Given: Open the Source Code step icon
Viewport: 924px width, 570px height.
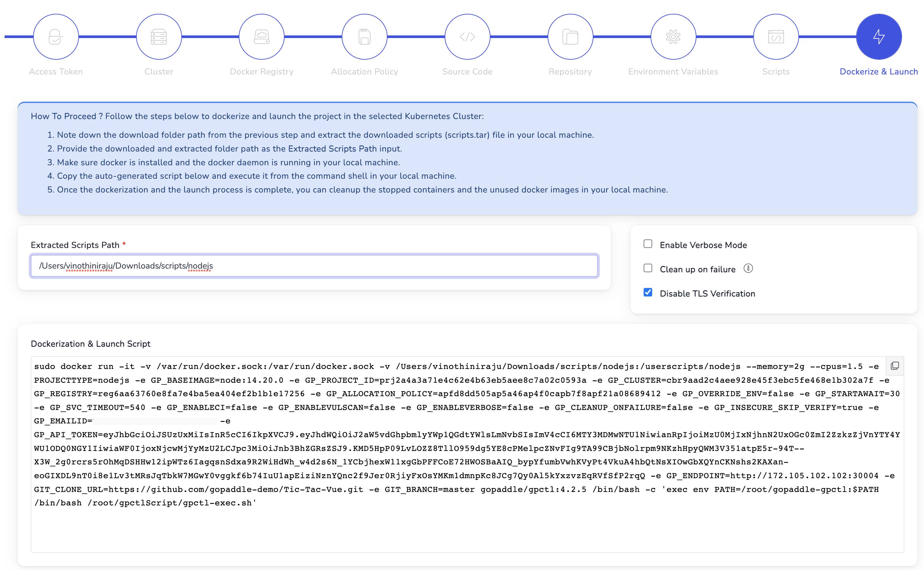Looking at the screenshot, I should coord(467,36).
